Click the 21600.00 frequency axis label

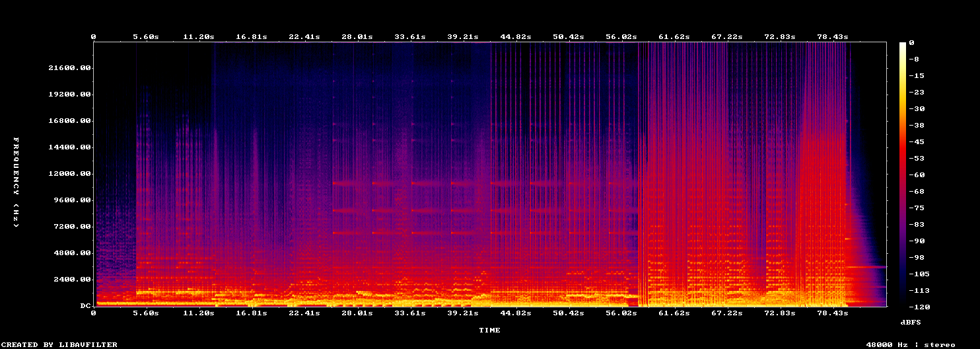(x=69, y=68)
